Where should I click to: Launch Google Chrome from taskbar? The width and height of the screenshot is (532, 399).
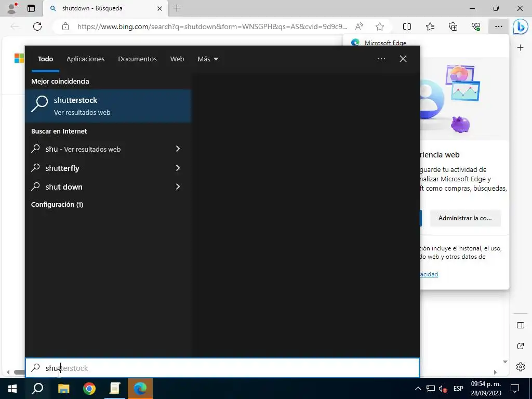[x=89, y=389]
